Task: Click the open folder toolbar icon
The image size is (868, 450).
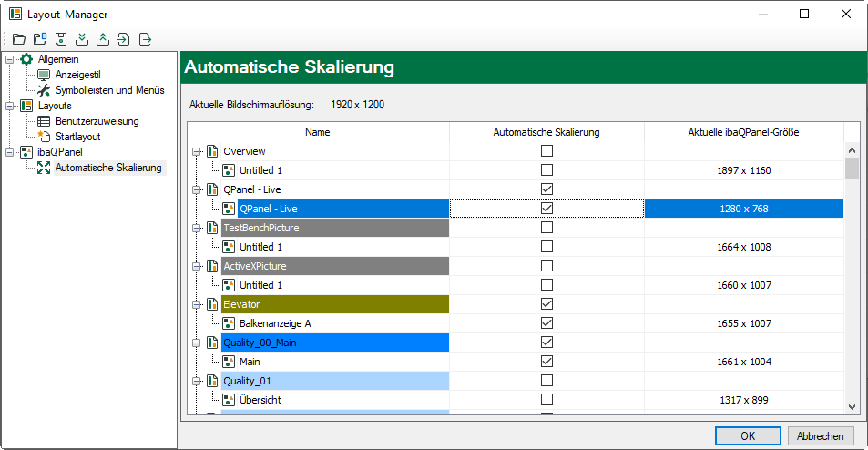Action: (19, 39)
